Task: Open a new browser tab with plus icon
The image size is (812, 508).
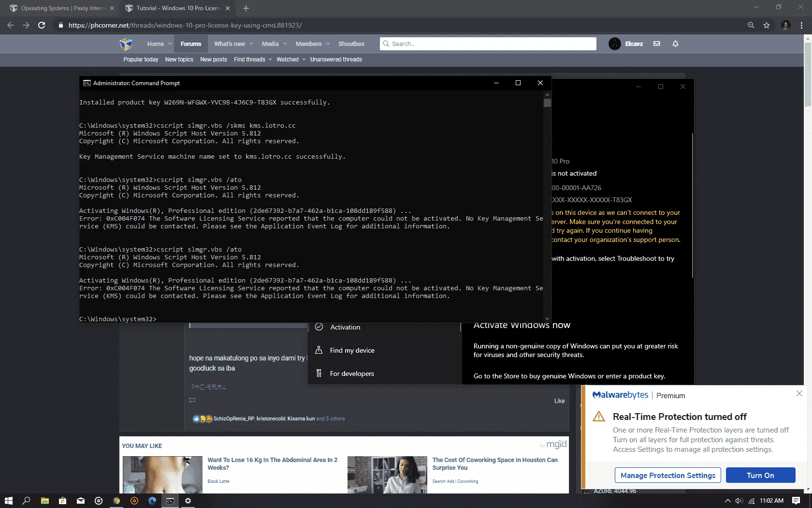Action: (246, 8)
